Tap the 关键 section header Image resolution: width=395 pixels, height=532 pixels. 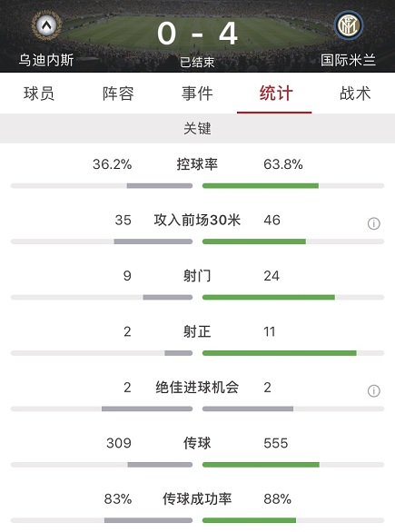click(x=198, y=128)
